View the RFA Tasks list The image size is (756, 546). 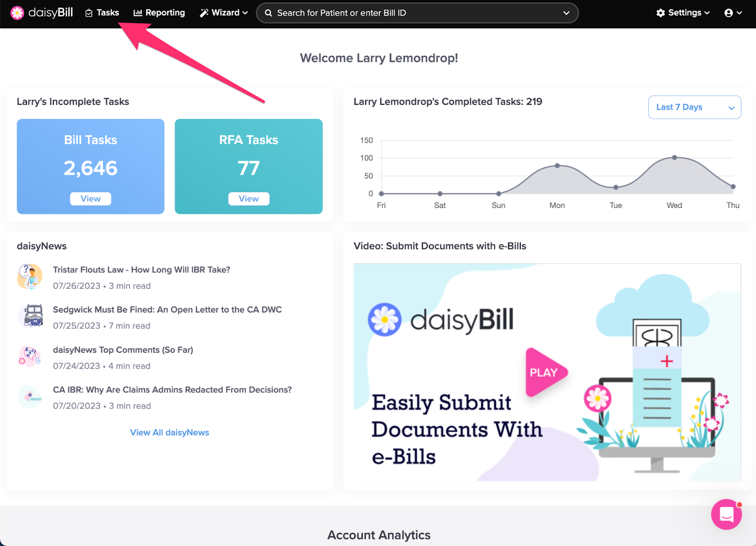pyautogui.click(x=249, y=199)
